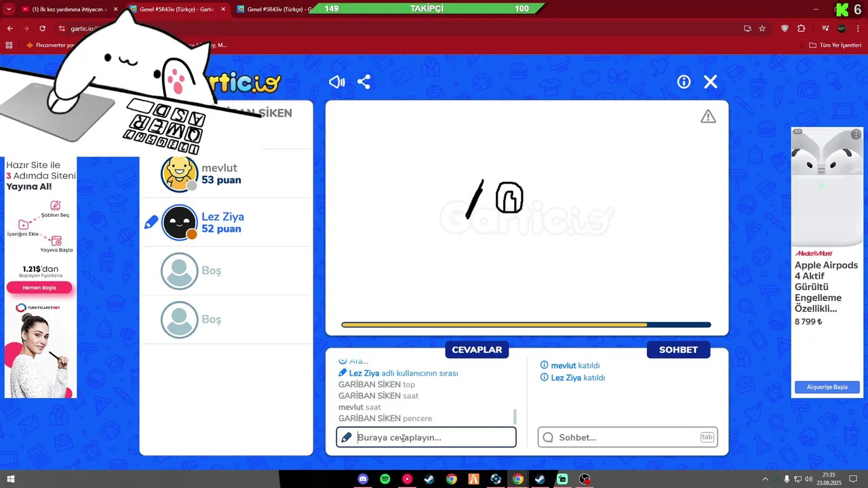Open the volume control in system tray

tap(808, 479)
